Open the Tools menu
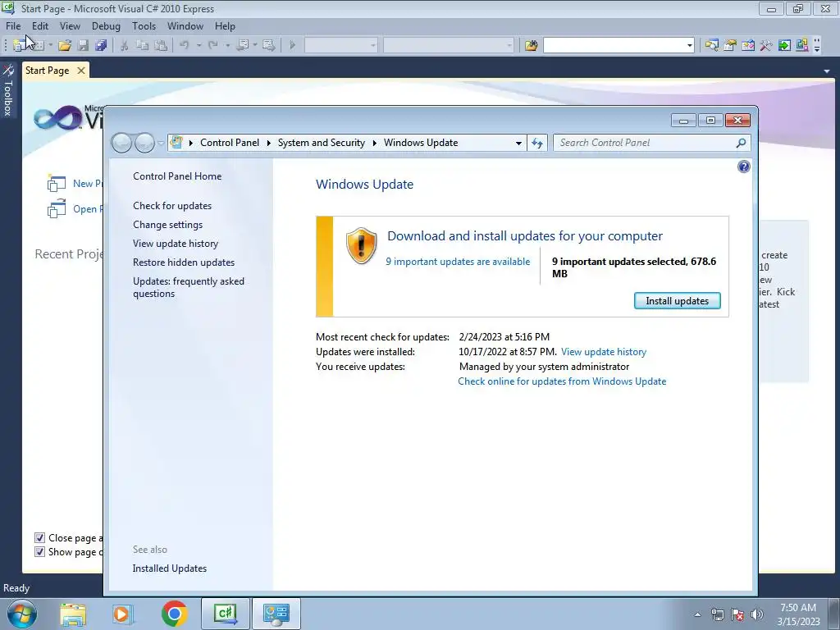 pos(144,25)
